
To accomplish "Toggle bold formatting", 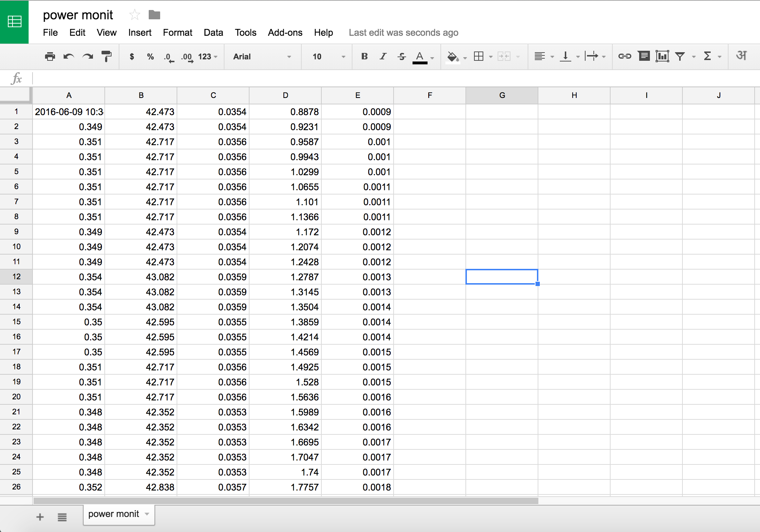I will tap(364, 56).
